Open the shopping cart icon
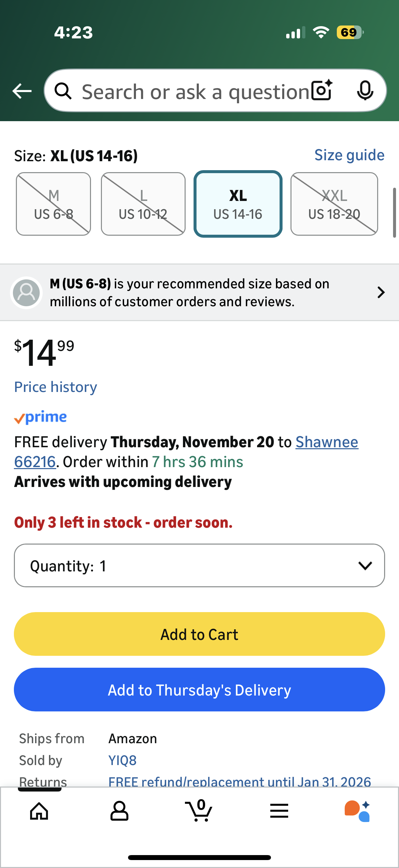The height and width of the screenshot is (868, 399). point(199,810)
